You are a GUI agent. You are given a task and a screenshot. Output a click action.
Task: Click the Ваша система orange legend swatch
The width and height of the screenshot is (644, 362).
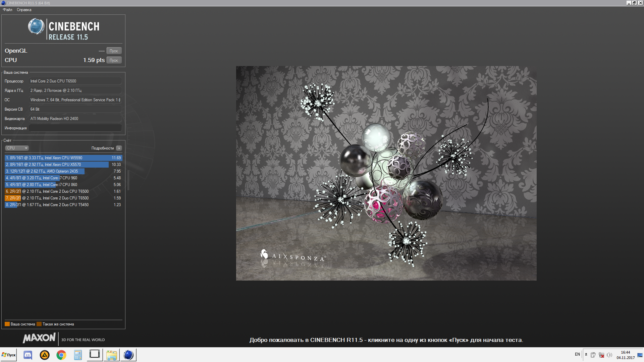click(7, 324)
